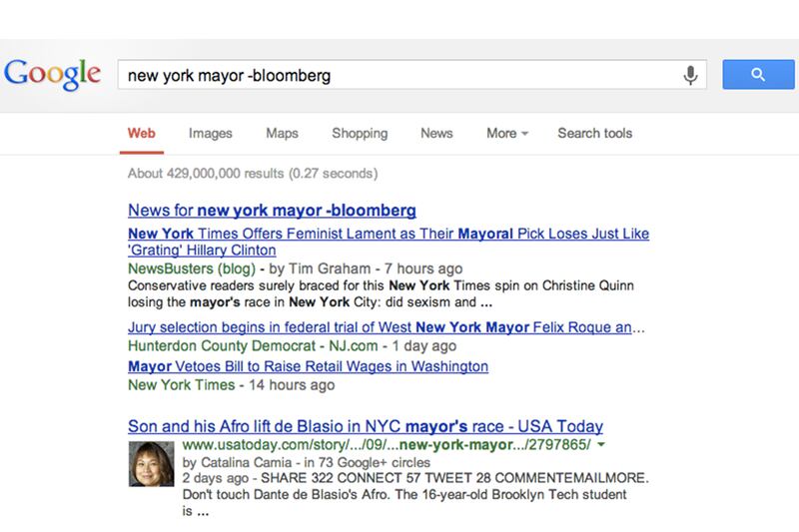Expand the More dropdown menu
Screen dimensions: 799x532
point(506,134)
